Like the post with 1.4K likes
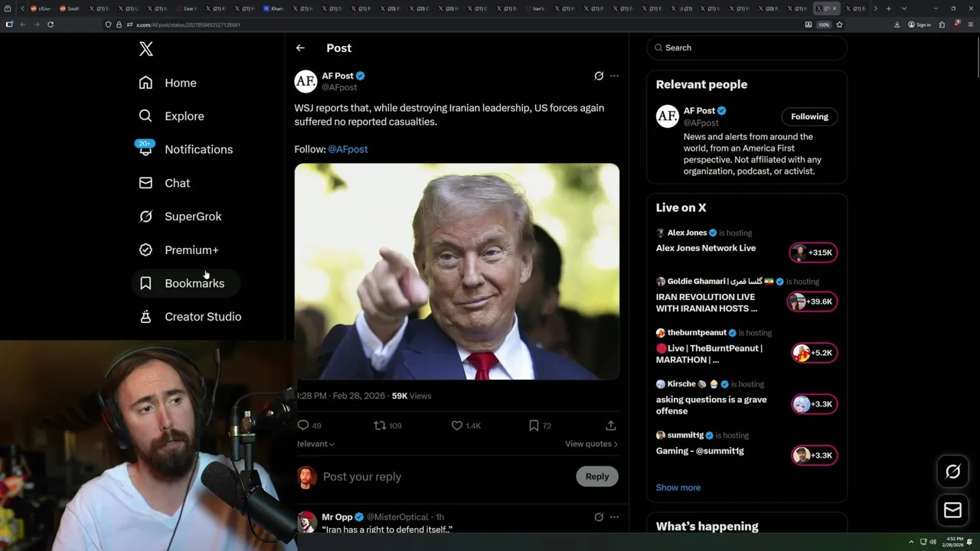 coord(457,425)
